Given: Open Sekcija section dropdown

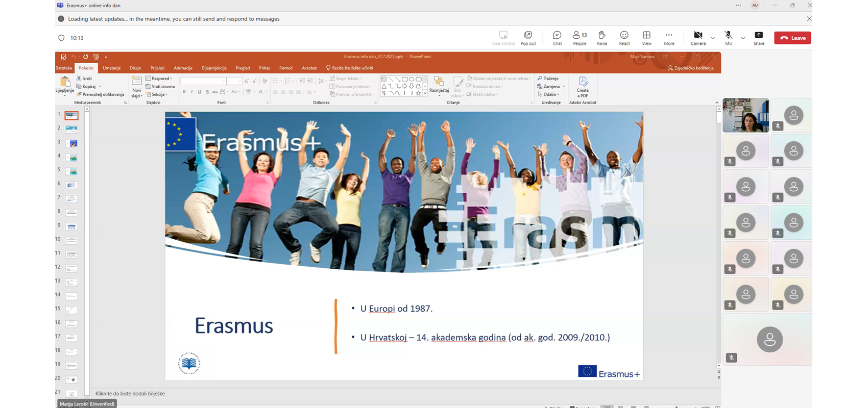Looking at the screenshot, I should pos(157,94).
